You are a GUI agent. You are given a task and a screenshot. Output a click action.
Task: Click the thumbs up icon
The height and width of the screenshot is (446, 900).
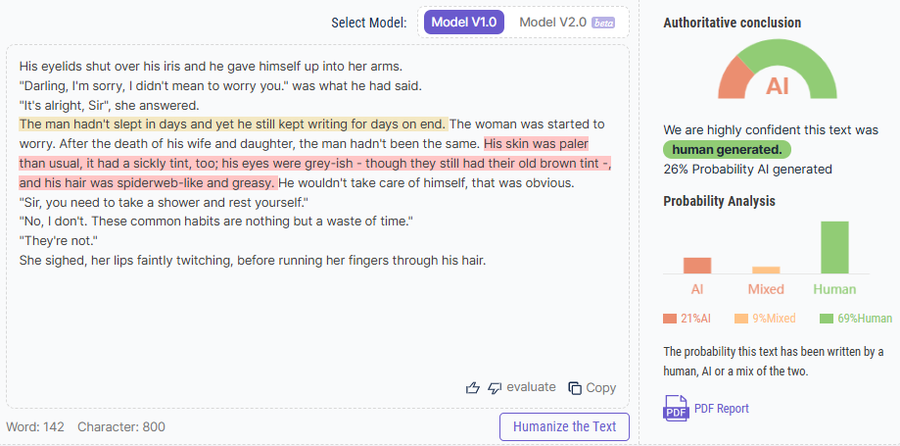coord(473,388)
